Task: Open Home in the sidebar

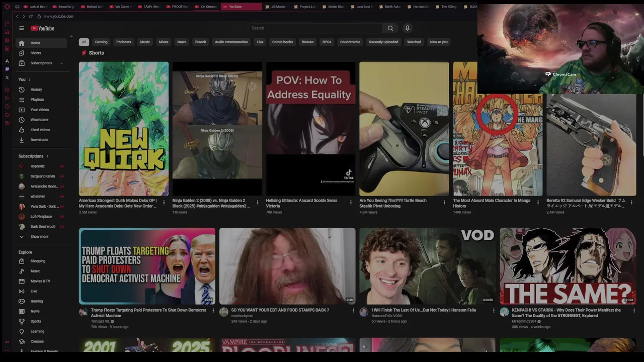Action: 41,43
